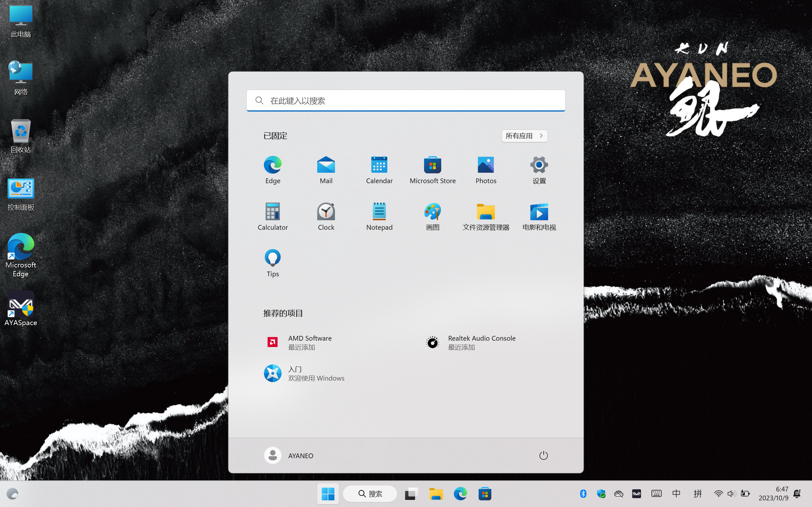This screenshot has height=507, width=812.
Task: Open Calendar from pinned apps
Action: [x=379, y=169]
